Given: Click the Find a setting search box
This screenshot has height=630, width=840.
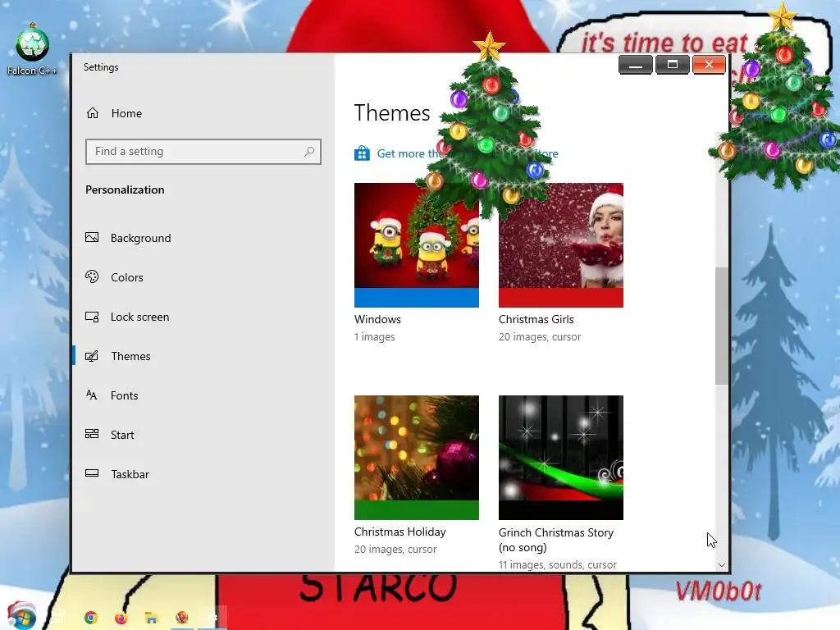Looking at the screenshot, I should (203, 152).
